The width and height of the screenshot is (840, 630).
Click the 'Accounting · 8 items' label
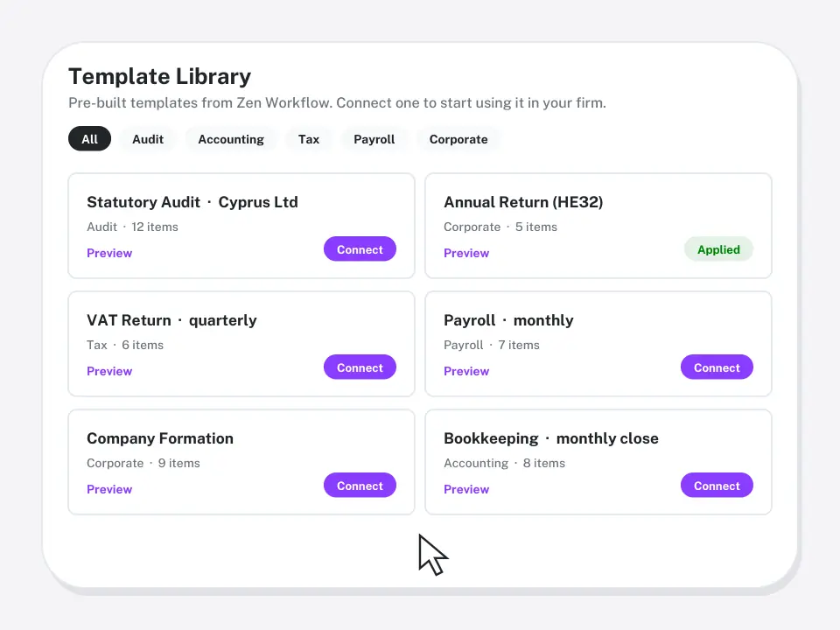504,463
